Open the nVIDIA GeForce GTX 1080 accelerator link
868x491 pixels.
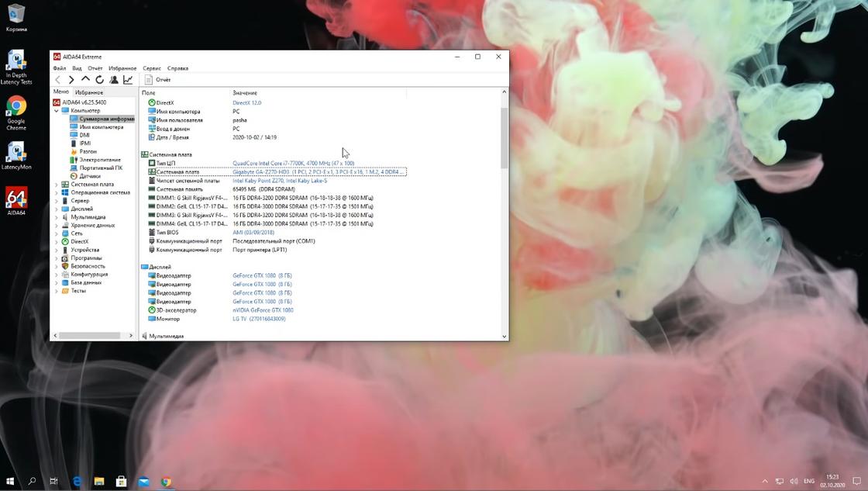click(x=263, y=310)
